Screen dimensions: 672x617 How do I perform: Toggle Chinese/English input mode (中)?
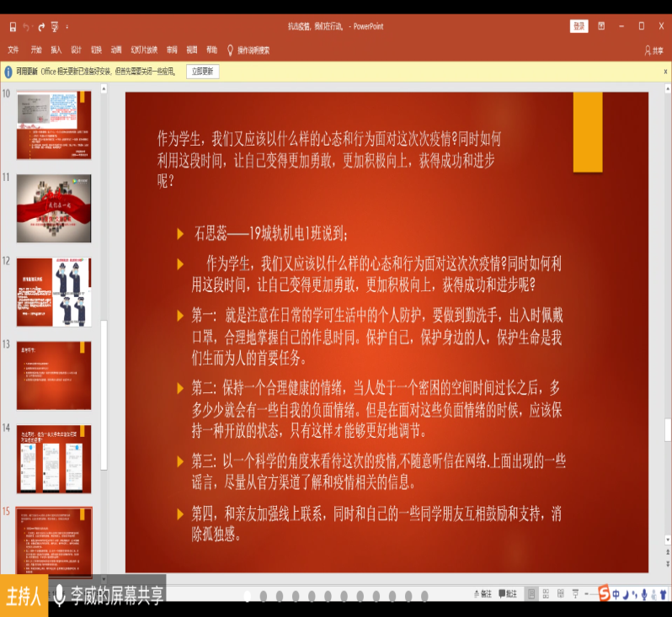click(x=616, y=594)
